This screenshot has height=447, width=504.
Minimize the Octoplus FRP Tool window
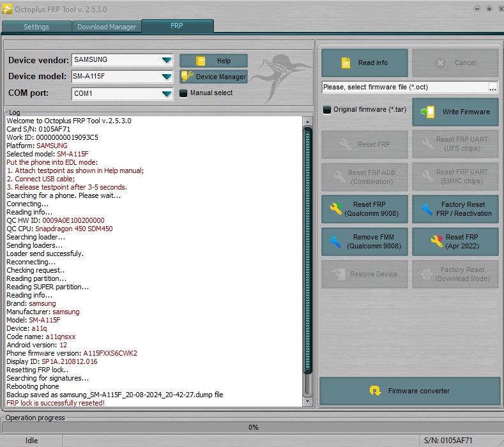point(477,9)
